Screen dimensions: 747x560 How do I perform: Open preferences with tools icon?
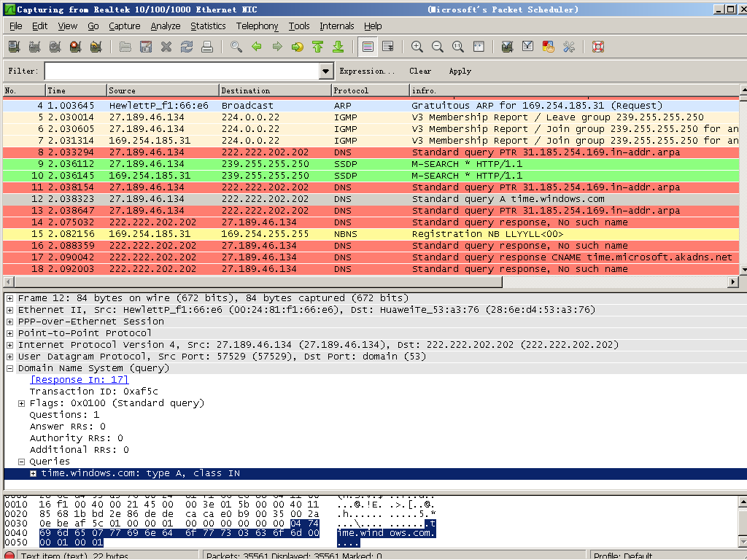coord(569,47)
